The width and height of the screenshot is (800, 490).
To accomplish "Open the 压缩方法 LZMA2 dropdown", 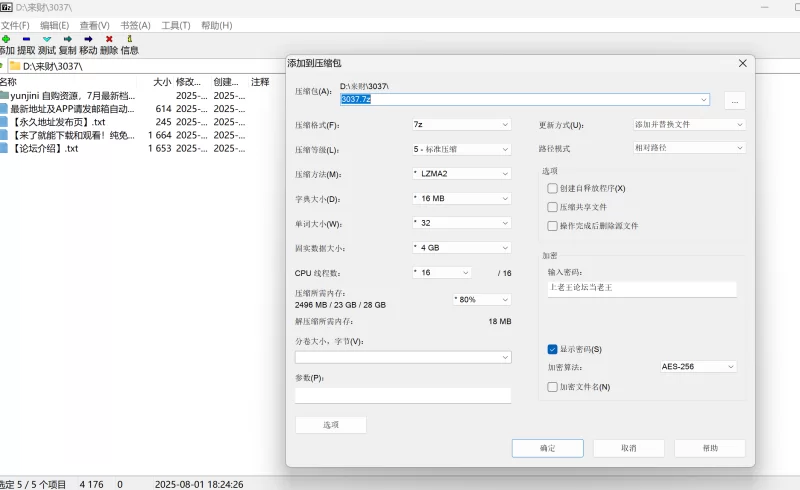I will 461,174.
